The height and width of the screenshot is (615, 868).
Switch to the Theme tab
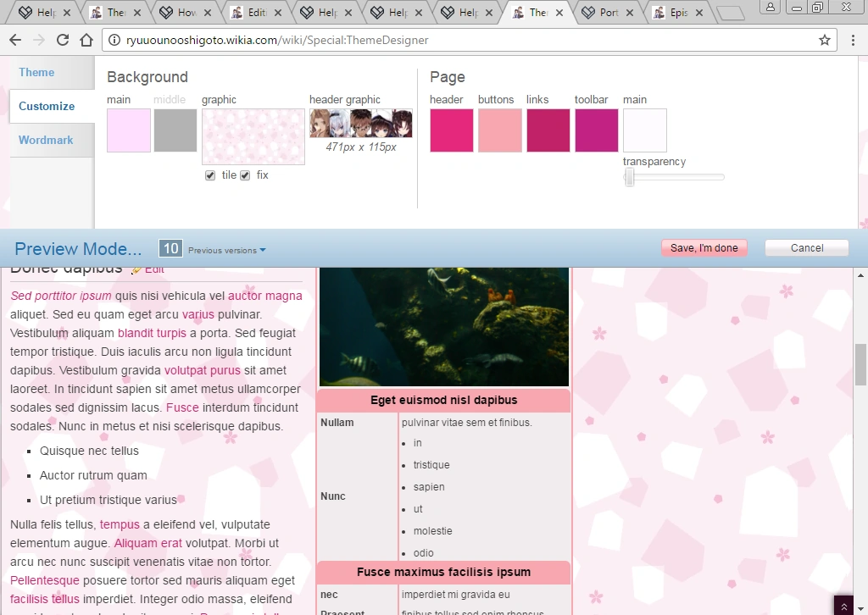[x=37, y=73]
